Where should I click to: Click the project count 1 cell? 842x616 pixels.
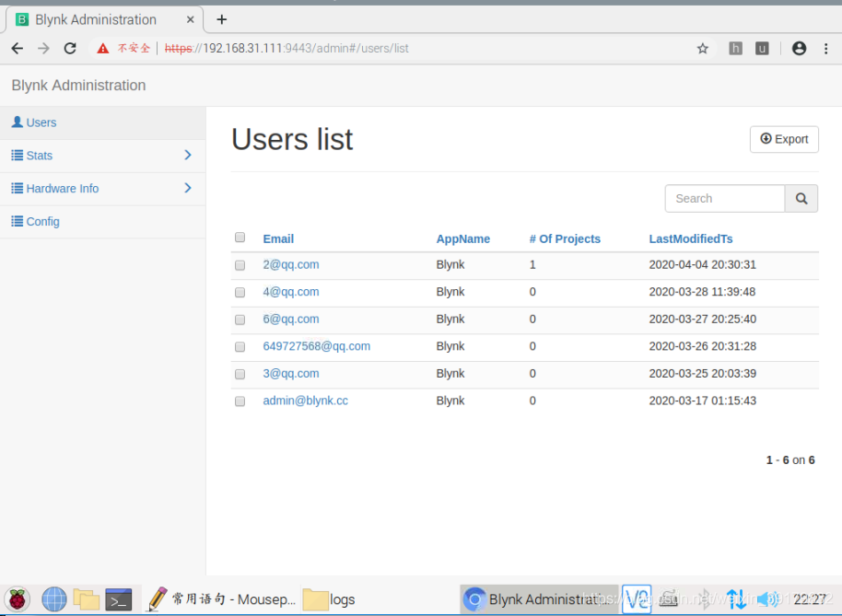[x=532, y=264]
